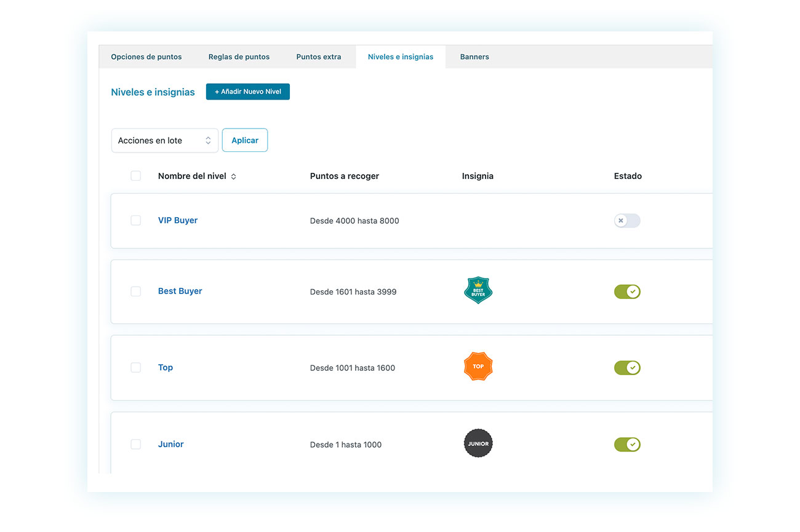Go to the Puntos extra tab
800x532 pixels.
(319, 57)
